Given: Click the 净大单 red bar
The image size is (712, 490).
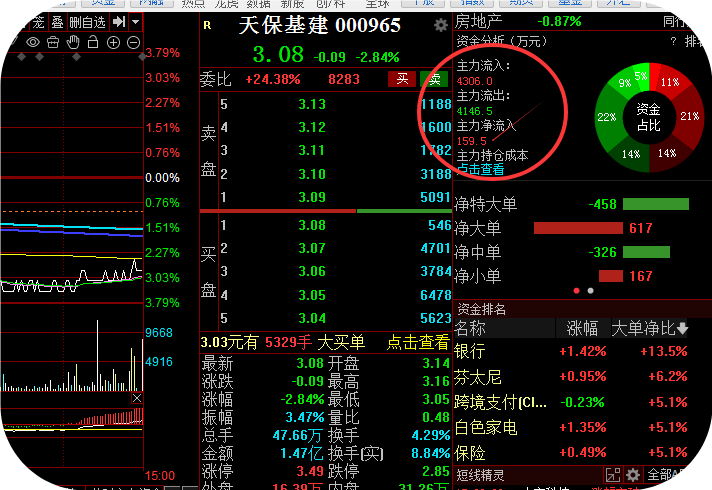Looking at the screenshot, I should pyautogui.click(x=578, y=228).
